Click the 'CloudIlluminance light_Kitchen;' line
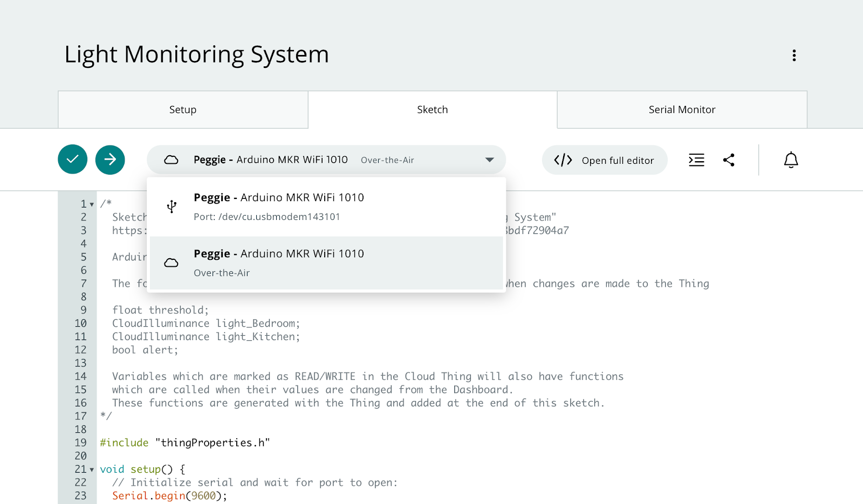Screen dimensions: 863x504 (x=206, y=337)
